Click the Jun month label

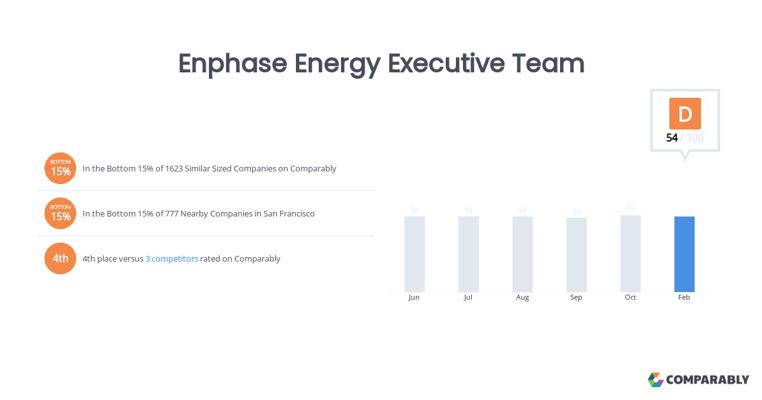(414, 298)
